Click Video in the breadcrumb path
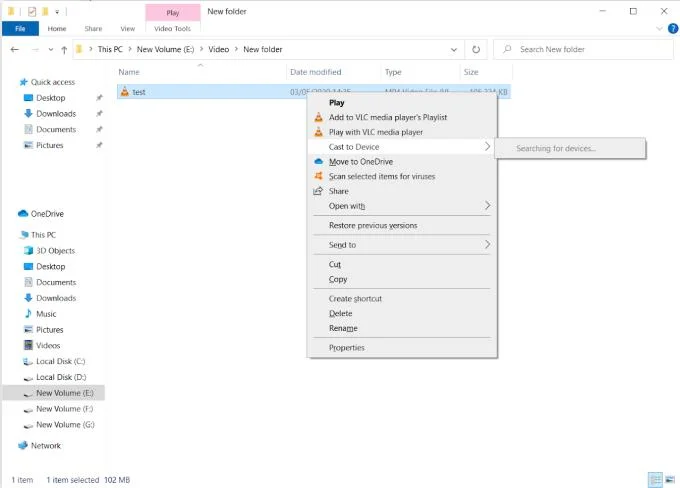 (219, 49)
